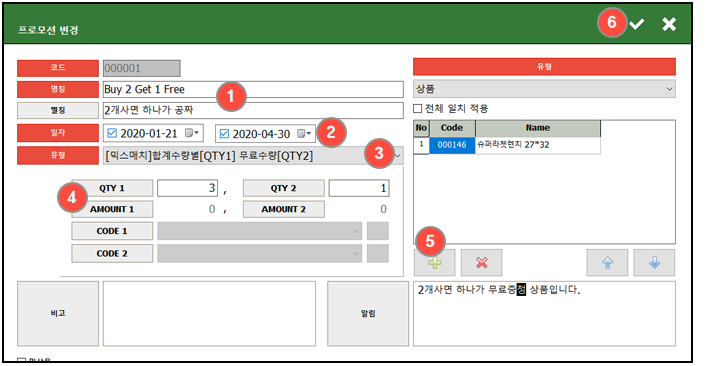Select product code cell 000146

(x=452, y=145)
